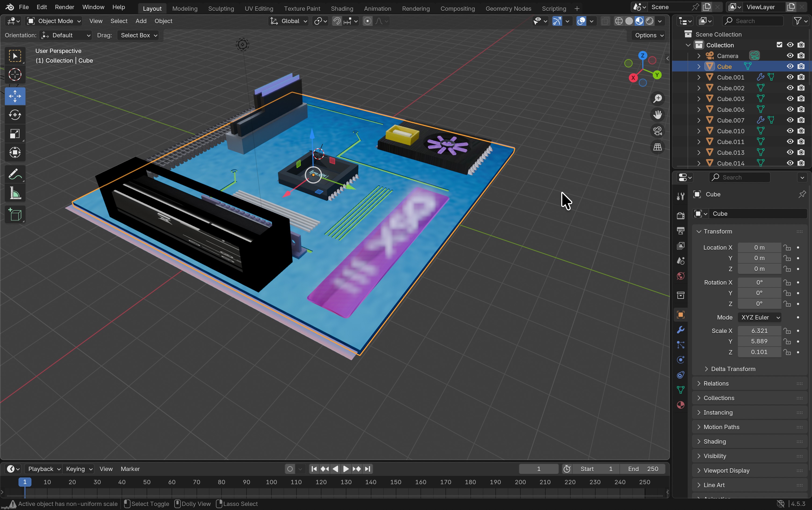Click the Options button in viewport
The width and height of the screenshot is (812, 510).
tap(648, 35)
